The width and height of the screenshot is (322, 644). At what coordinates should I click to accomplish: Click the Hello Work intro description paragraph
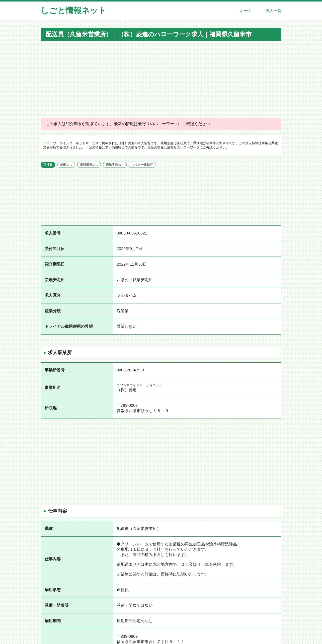coord(161,145)
